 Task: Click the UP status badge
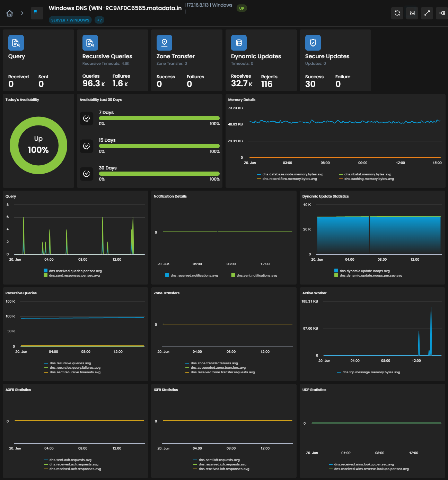tap(241, 8)
